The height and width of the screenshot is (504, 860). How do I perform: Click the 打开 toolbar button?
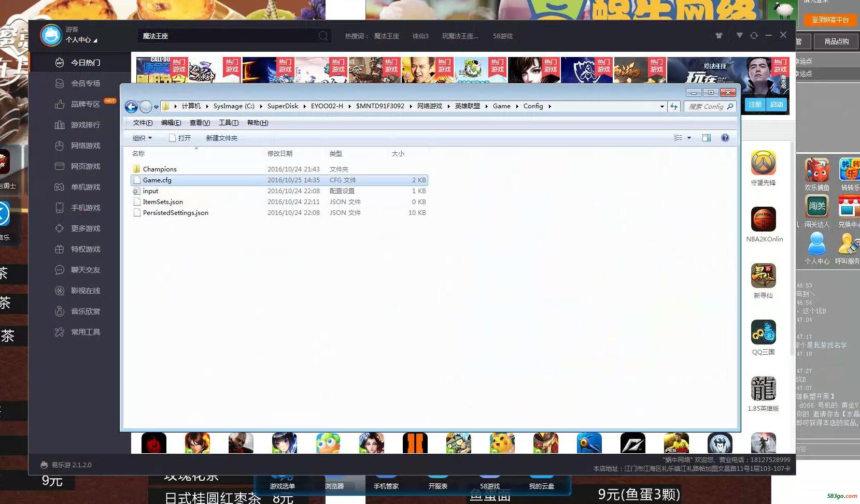(180, 138)
